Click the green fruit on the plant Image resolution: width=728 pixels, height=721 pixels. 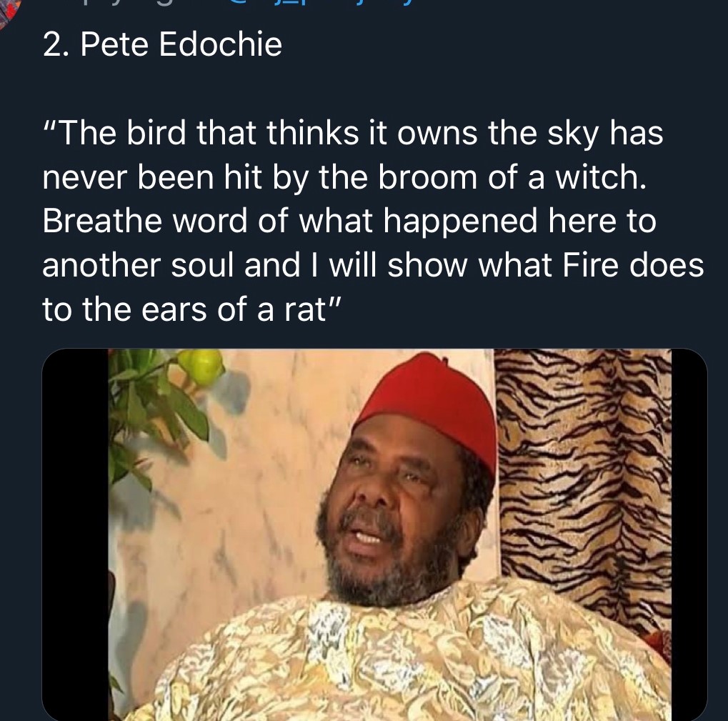coord(201,367)
